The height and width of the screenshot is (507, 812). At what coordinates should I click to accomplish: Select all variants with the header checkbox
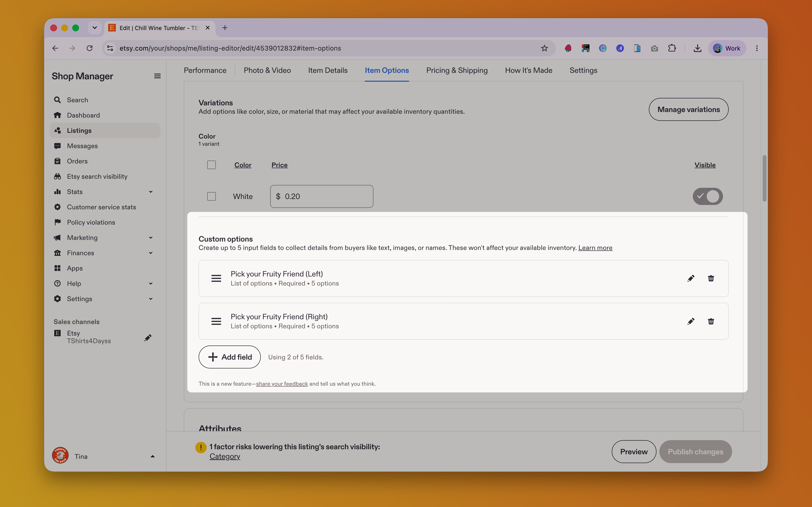[211, 165]
